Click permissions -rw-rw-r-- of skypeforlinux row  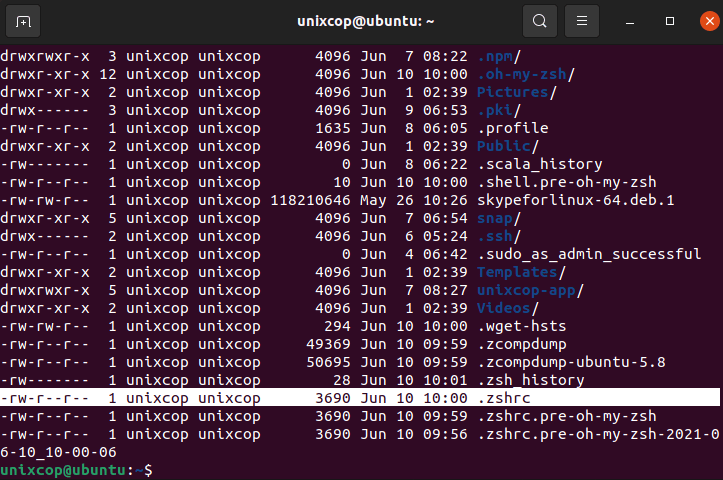point(45,201)
